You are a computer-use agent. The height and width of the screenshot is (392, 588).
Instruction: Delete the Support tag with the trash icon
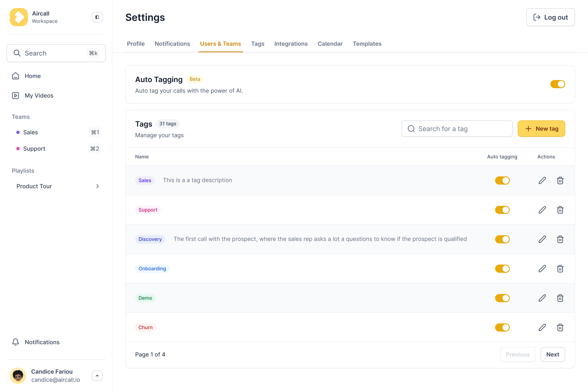click(560, 210)
